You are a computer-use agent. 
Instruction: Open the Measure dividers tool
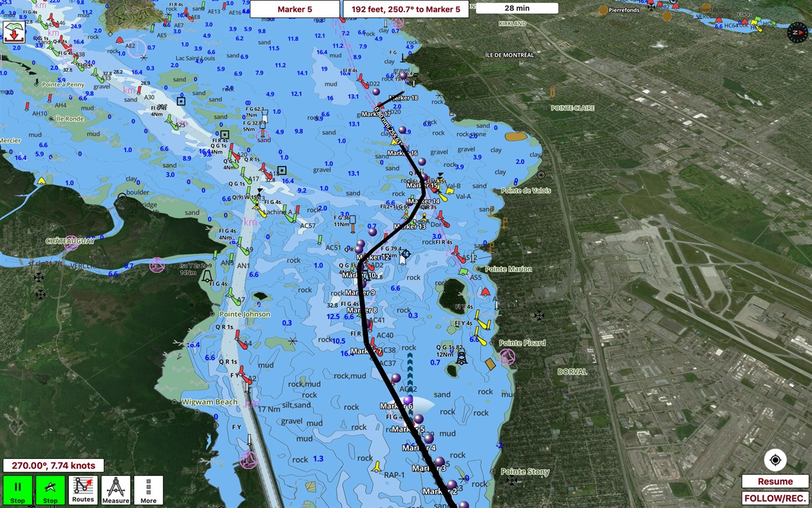point(115,489)
